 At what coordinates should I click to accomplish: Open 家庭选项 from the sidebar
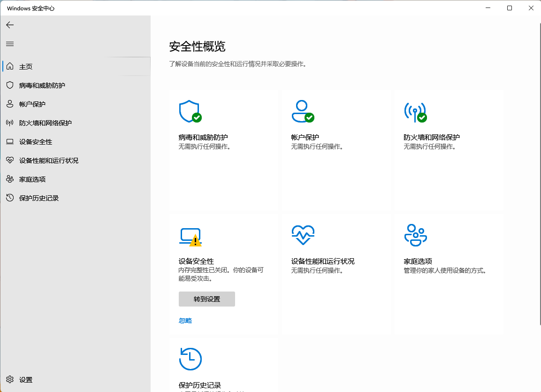click(x=76, y=179)
